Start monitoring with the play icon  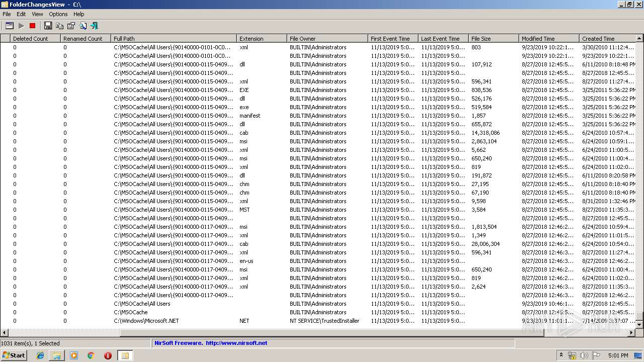(21, 26)
